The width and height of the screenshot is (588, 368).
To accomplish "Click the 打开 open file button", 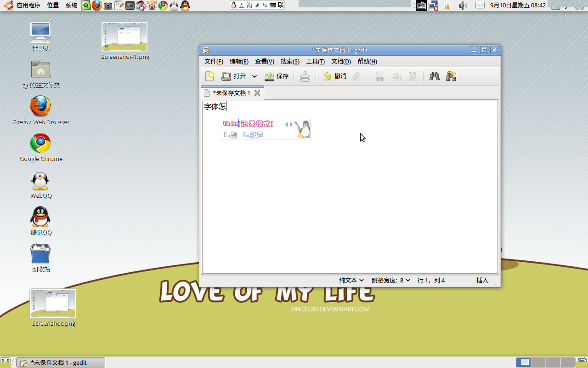I will [234, 76].
